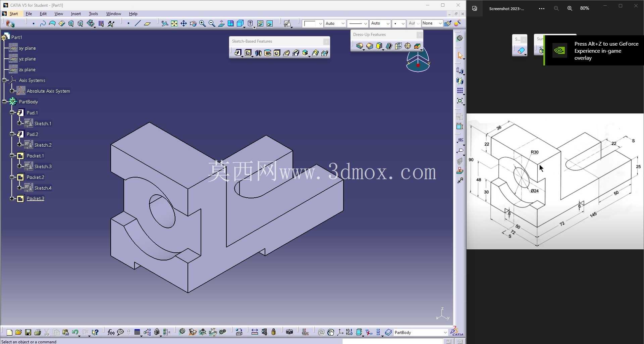644x344 pixels.
Task: Activate the Pan view tool
Action: coord(183,23)
